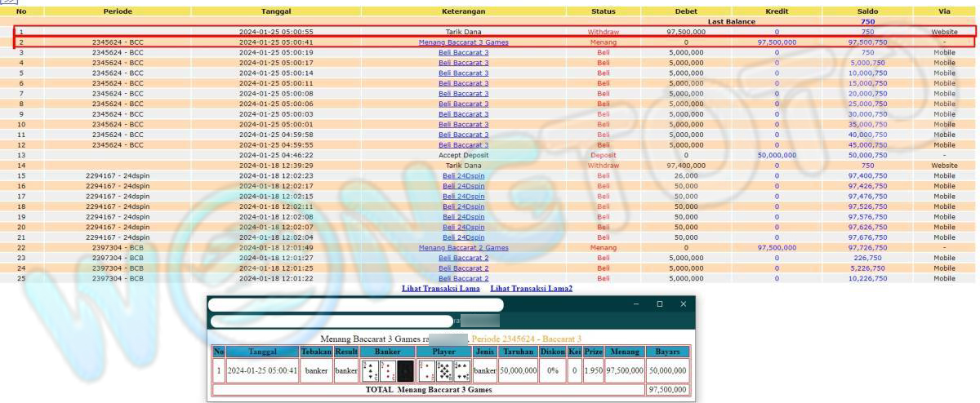Open the Menang Baccarat 3 Games link

[463, 42]
